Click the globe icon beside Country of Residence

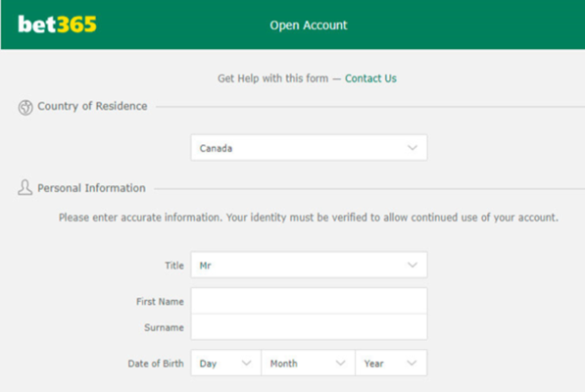click(25, 108)
